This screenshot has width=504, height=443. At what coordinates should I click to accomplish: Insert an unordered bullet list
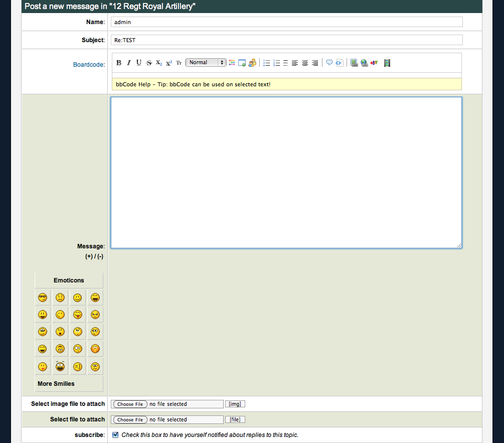(267, 63)
